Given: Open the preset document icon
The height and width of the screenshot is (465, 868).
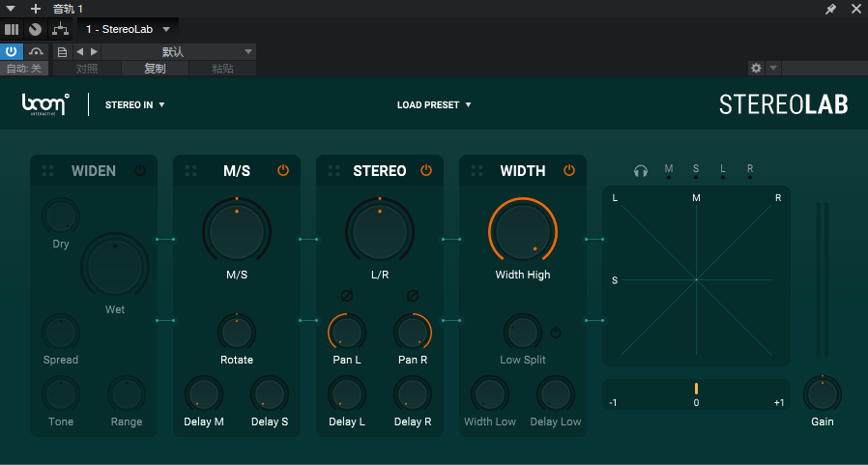Looking at the screenshot, I should (x=63, y=52).
